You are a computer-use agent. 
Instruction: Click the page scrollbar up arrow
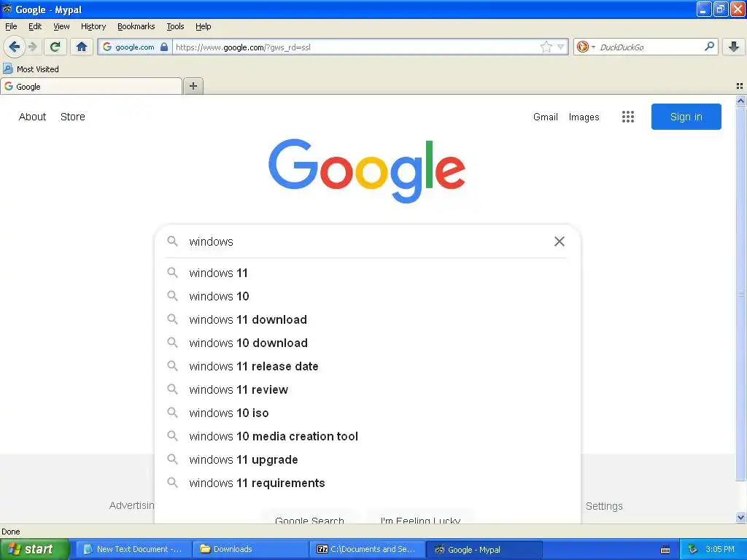pyautogui.click(x=740, y=101)
